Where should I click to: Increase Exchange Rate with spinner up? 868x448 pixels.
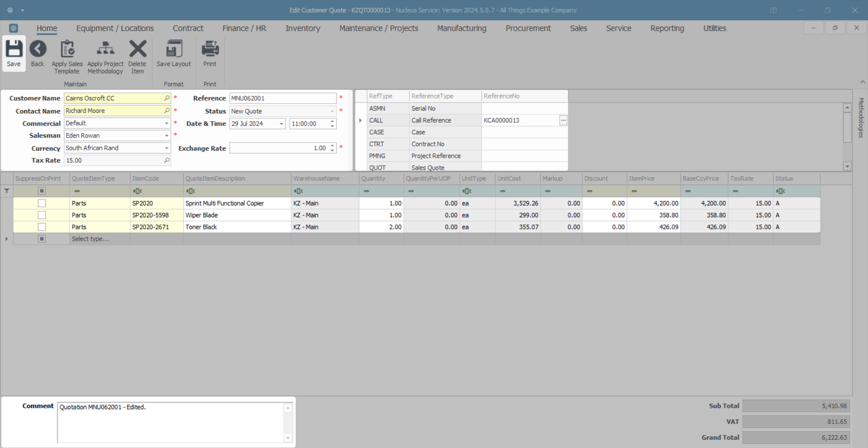[x=332, y=145]
